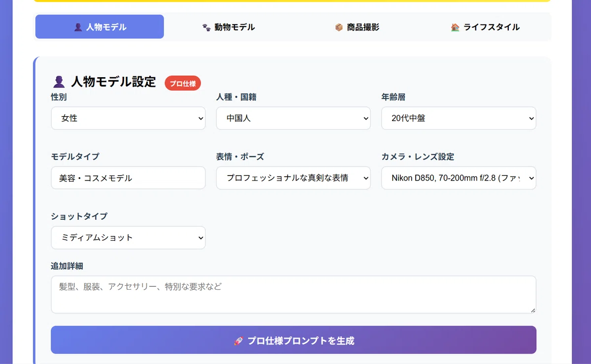Click the 人物モデル設定 heading text
This screenshot has height=364, width=591.
click(x=113, y=82)
